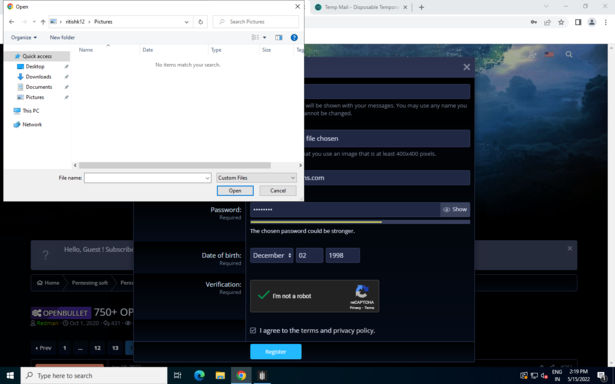
Task: Click the US flag language icon
Action: pyautogui.click(x=549, y=55)
